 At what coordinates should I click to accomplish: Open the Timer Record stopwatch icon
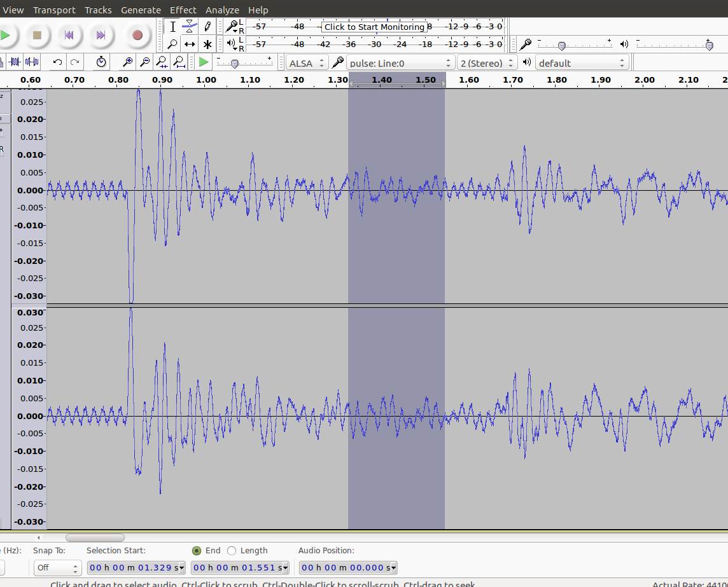point(101,62)
